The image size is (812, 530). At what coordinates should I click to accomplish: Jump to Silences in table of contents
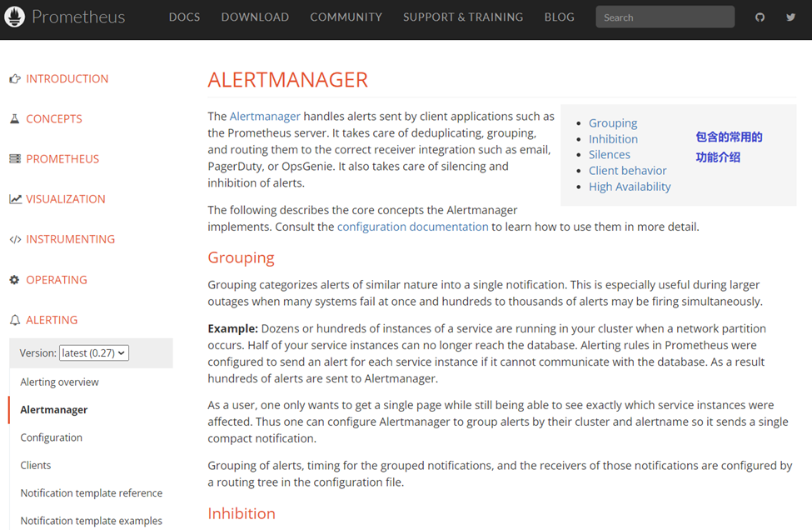610,154
